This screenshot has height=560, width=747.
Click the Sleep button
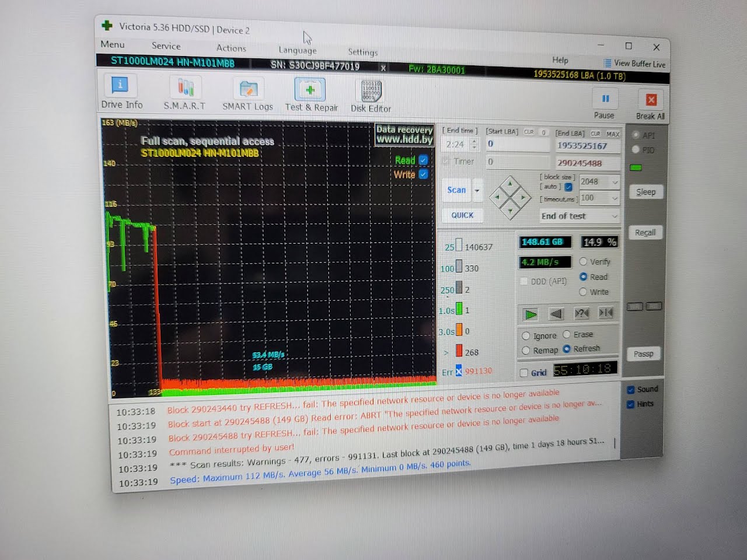coord(645,192)
